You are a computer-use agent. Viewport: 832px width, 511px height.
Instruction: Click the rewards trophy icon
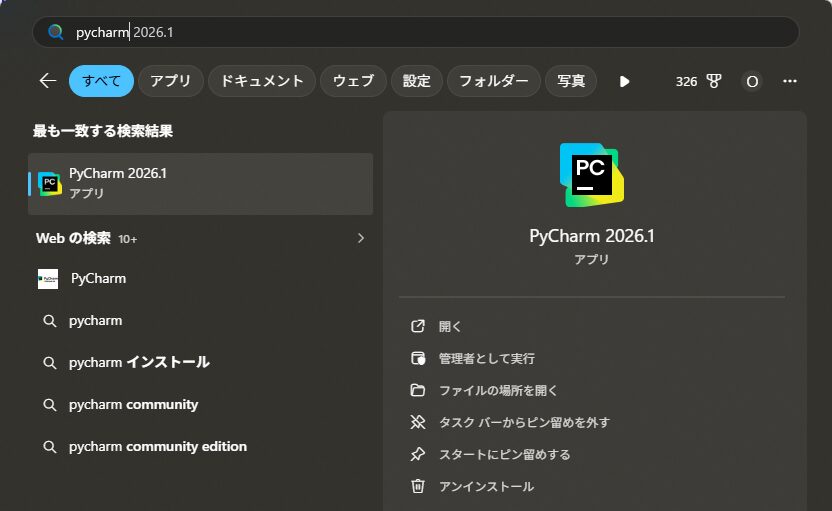714,81
